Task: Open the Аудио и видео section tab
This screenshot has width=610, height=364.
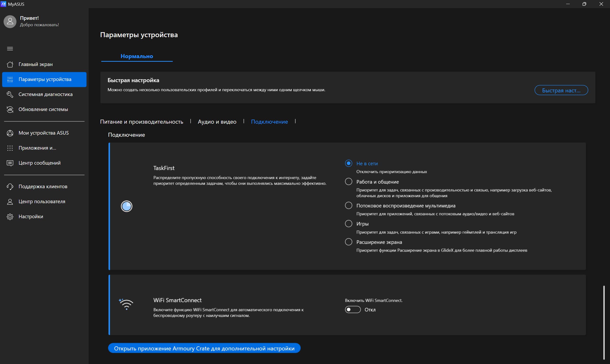Action: point(217,122)
